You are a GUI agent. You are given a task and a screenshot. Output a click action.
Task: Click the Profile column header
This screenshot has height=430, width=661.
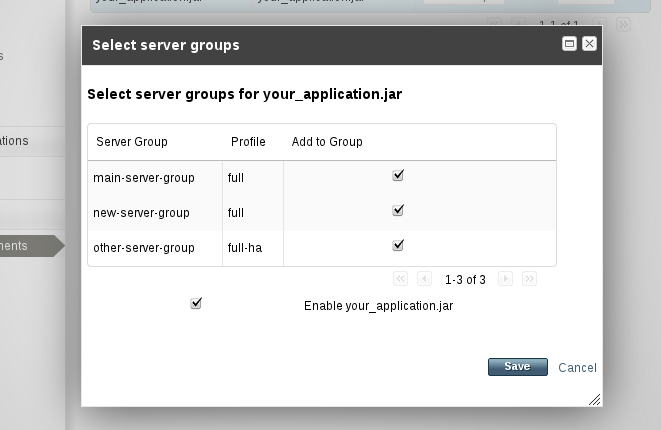248,142
